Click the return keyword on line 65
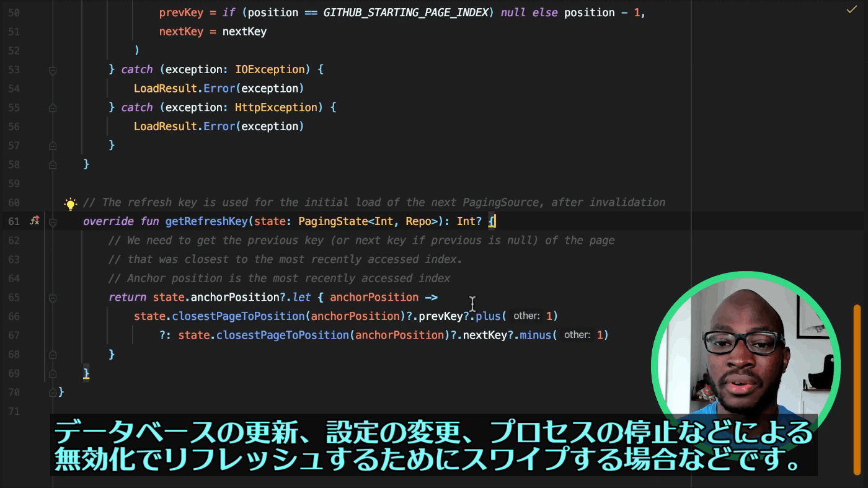 click(128, 297)
